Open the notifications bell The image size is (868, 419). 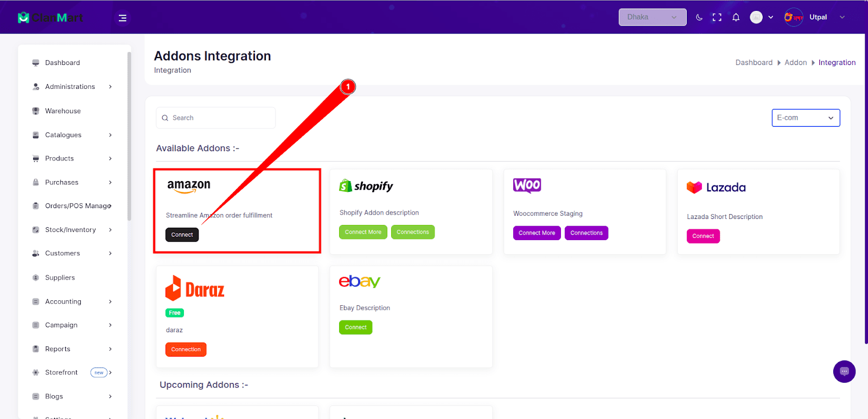point(736,17)
